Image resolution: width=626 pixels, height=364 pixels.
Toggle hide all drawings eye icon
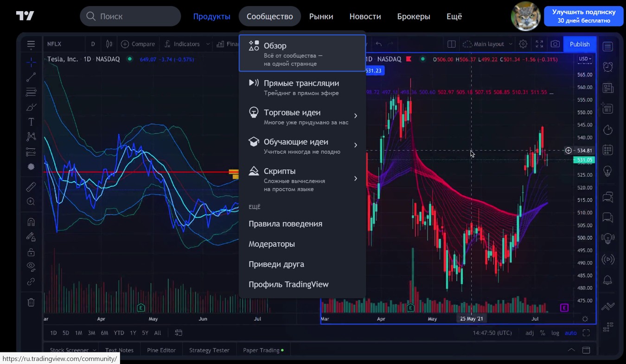(31, 266)
